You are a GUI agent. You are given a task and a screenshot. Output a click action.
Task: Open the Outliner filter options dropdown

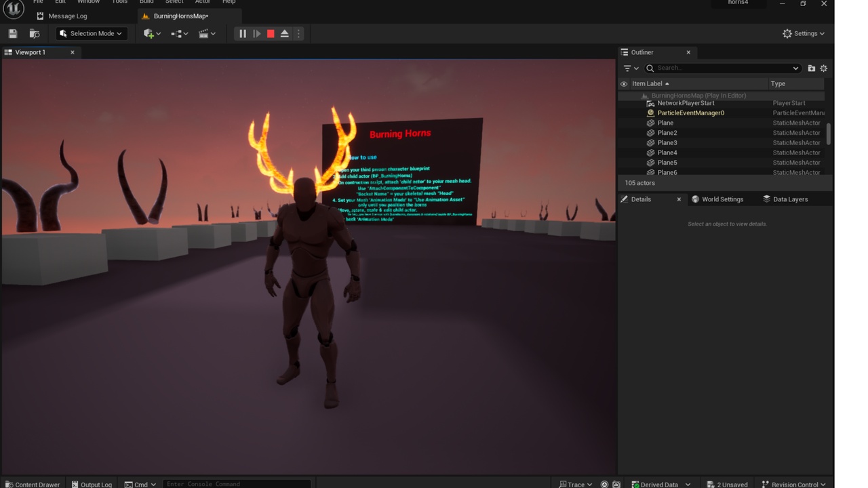(x=631, y=68)
